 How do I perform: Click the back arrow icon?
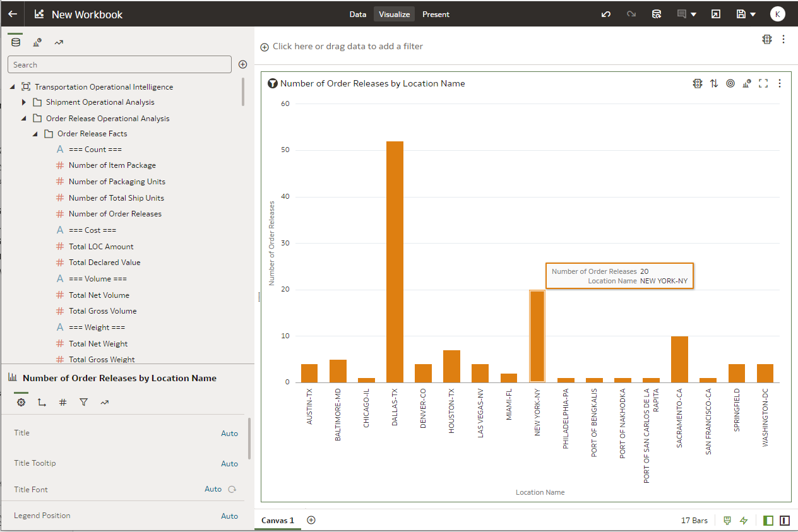coord(13,14)
